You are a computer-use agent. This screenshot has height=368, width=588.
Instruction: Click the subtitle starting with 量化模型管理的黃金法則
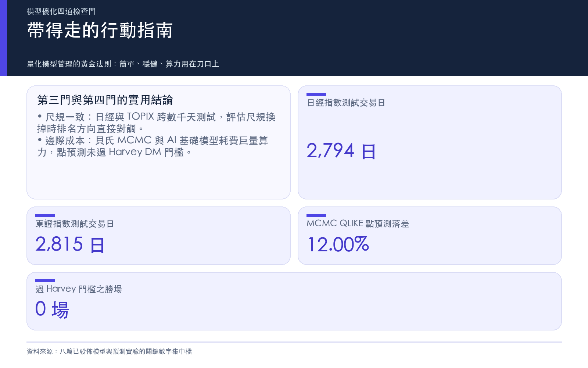pyautogui.click(x=123, y=64)
